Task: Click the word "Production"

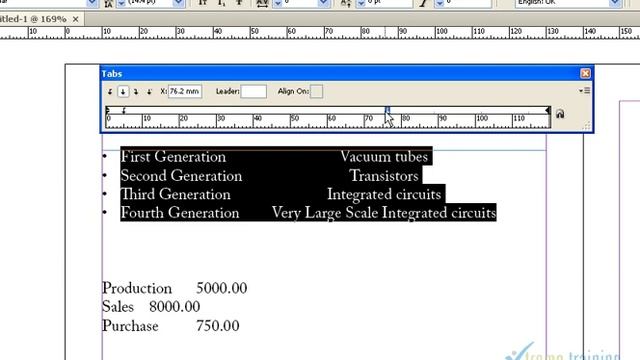Action: click(x=137, y=289)
